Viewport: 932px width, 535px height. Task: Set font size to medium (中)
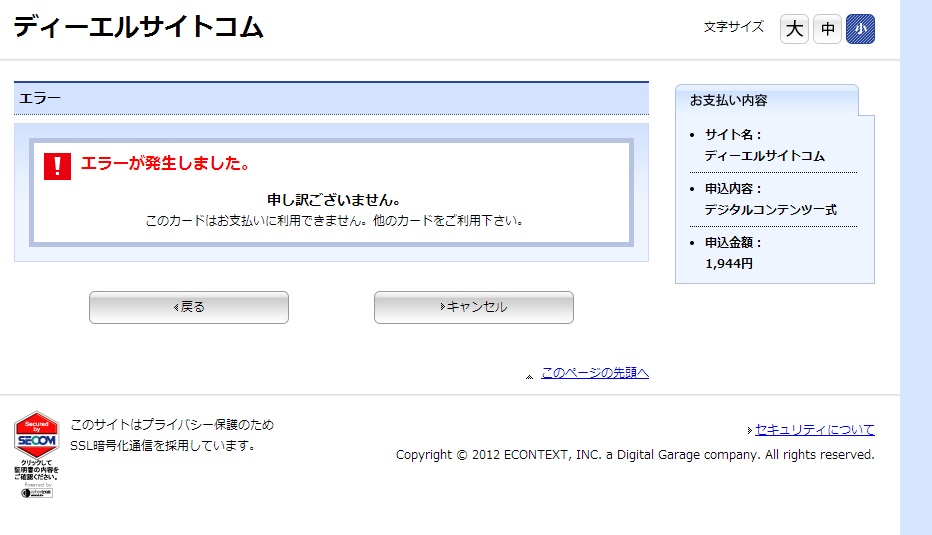pos(827,29)
